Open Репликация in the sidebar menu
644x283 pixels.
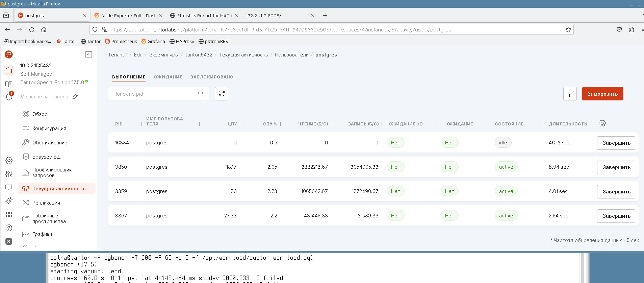46,203
